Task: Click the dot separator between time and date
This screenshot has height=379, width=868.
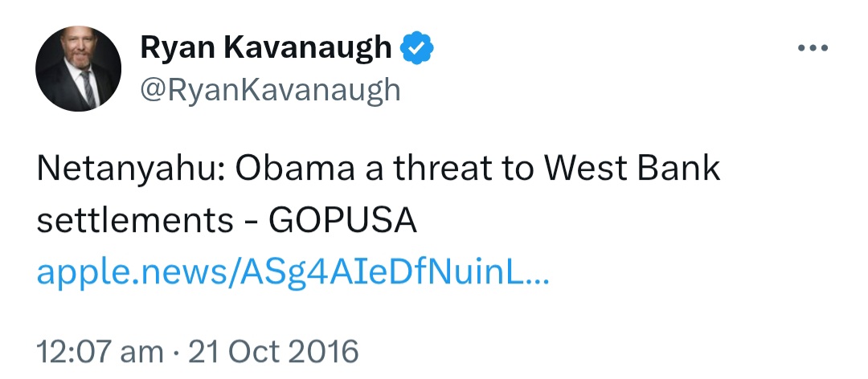Action: (x=176, y=353)
